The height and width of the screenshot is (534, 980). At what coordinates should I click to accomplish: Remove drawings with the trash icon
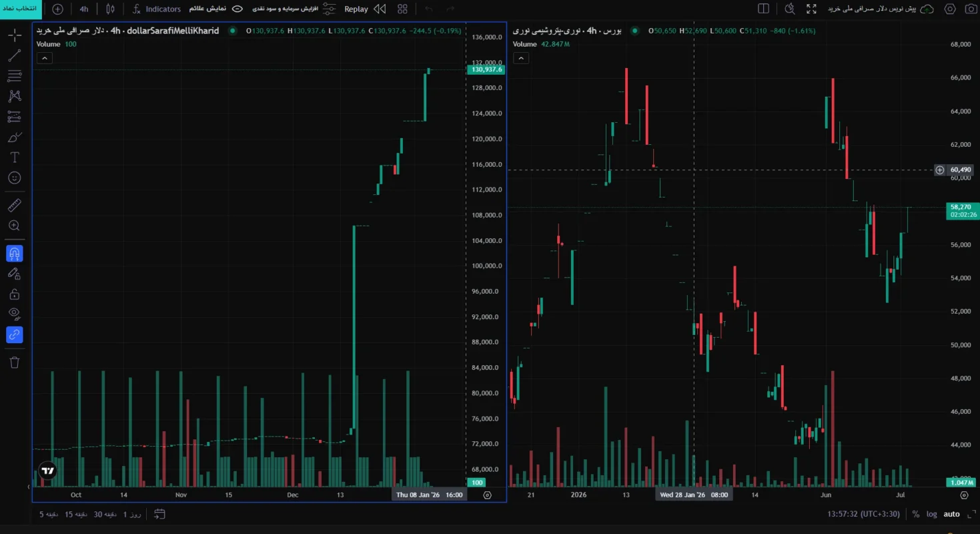pos(14,362)
